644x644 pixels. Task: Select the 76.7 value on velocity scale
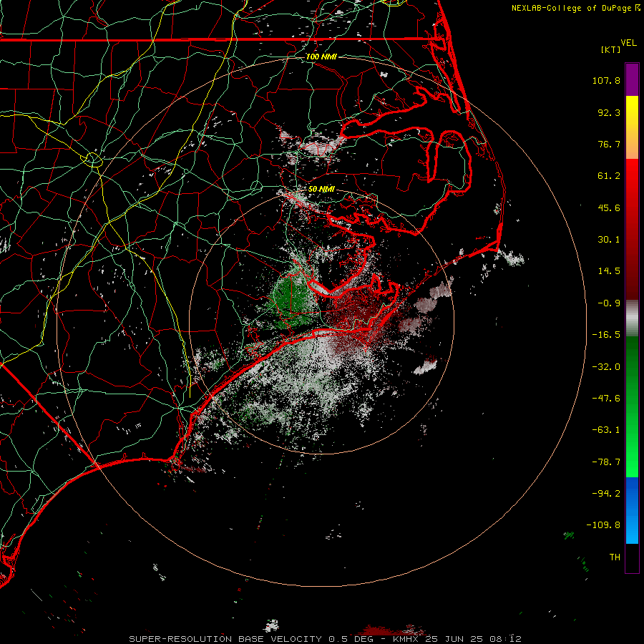tap(609, 144)
